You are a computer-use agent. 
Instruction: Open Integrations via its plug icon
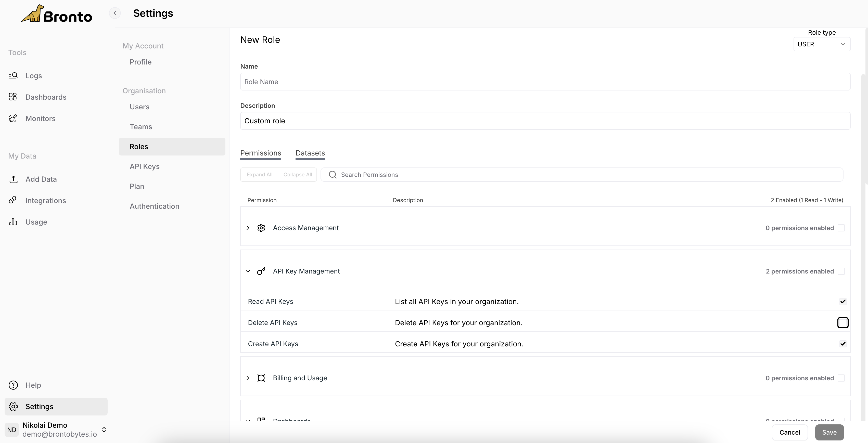click(13, 200)
